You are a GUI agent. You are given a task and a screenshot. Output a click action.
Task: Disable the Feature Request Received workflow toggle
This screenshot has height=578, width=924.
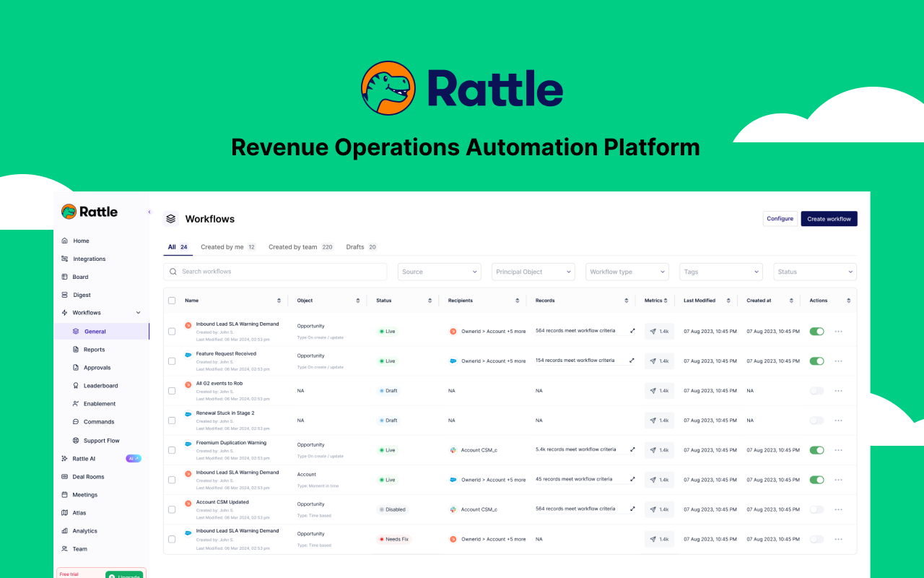click(816, 361)
